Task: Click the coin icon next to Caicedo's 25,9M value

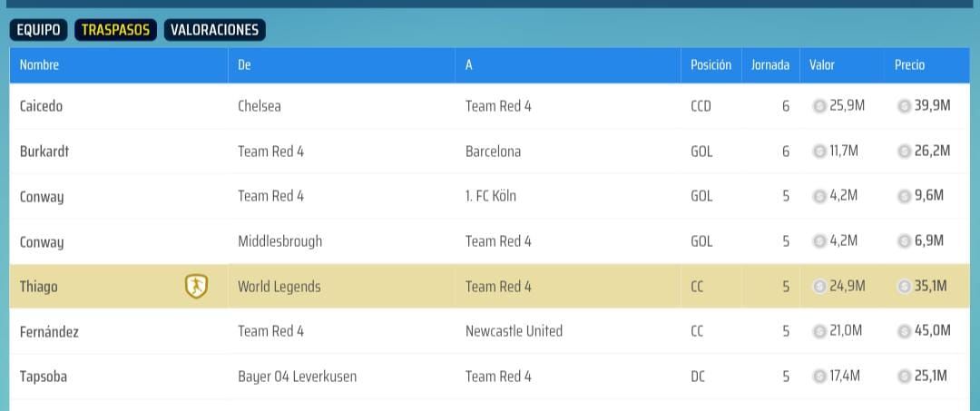Action: tap(818, 106)
